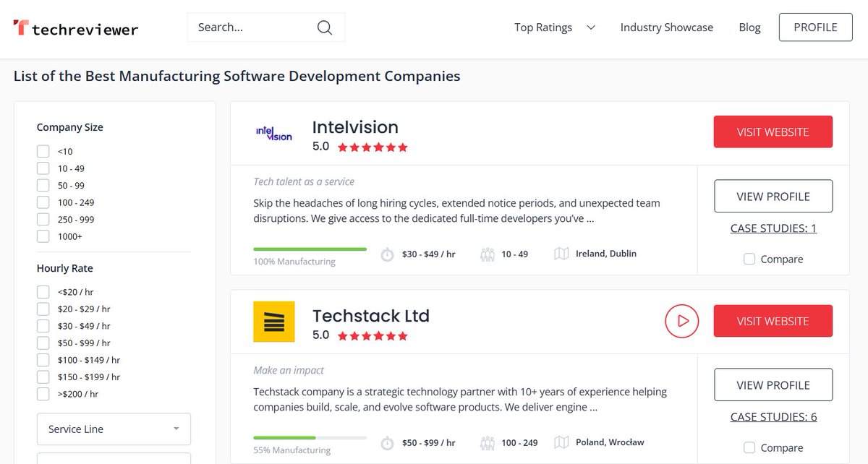Check the $30 - $49 / hr box
868x464 pixels.
(43, 326)
